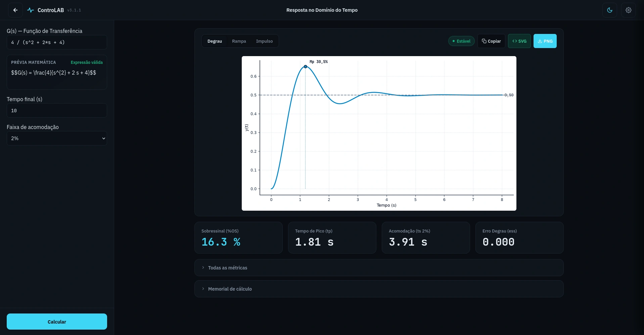644x335 pixels.
Task: Click the code brackets icon on SVG
Action: click(515, 41)
